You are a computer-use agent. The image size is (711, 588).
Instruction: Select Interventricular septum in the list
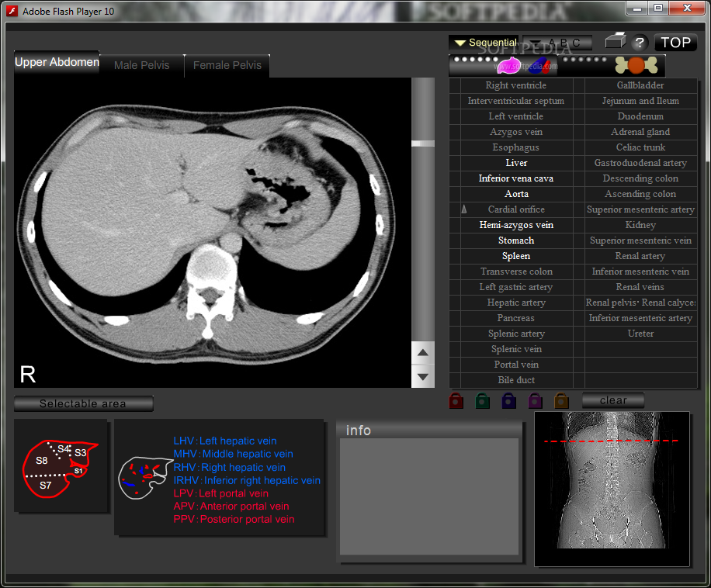click(516, 101)
